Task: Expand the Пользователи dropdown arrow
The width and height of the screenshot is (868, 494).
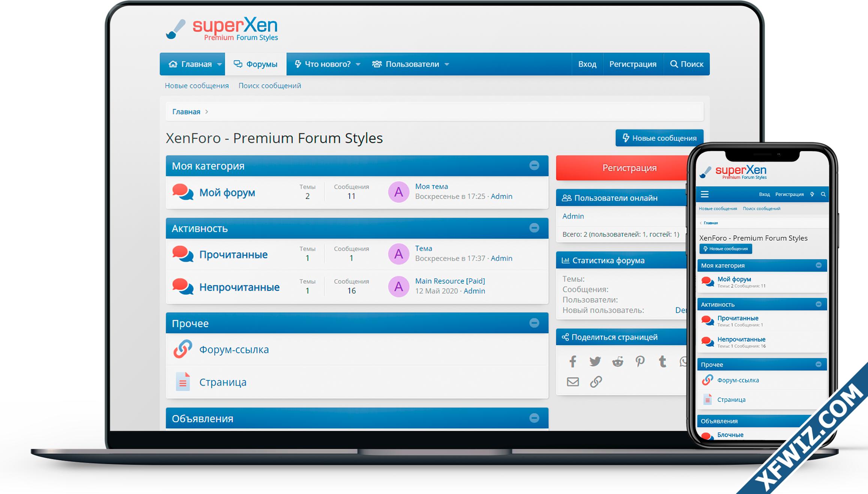Action: [447, 64]
